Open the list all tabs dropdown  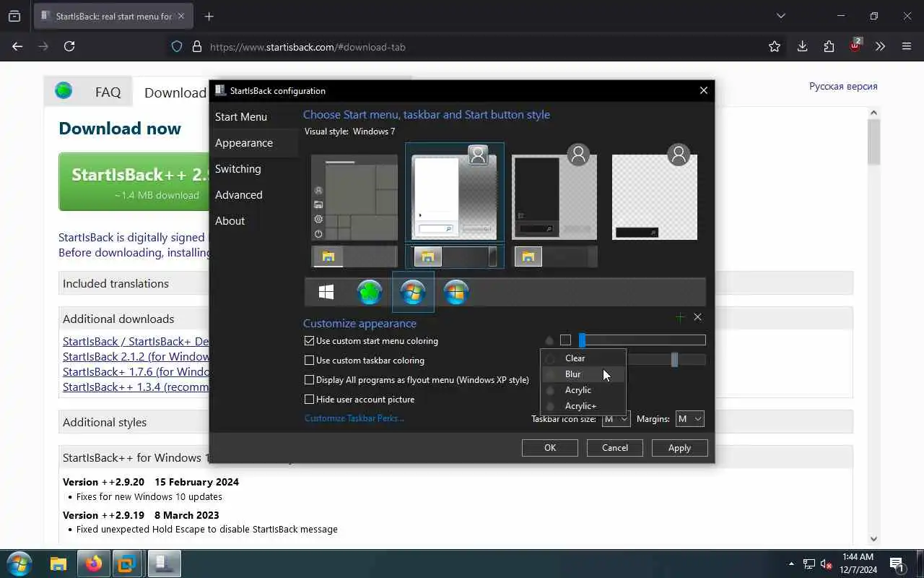tap(780, 16)
